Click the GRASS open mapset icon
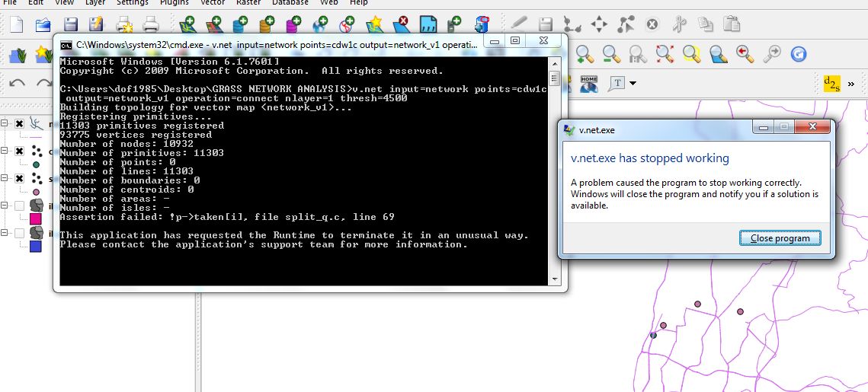 [x=18, y=54]
